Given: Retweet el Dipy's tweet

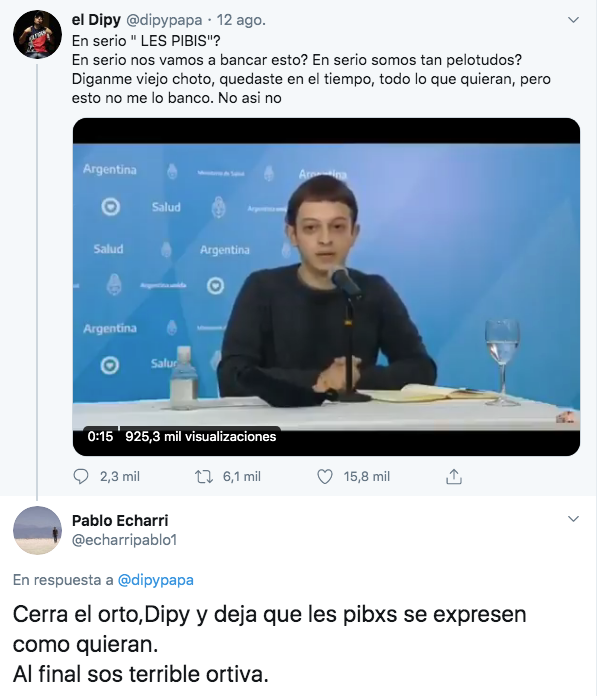Looking at the screenshot, I should [x=203, y=477].
